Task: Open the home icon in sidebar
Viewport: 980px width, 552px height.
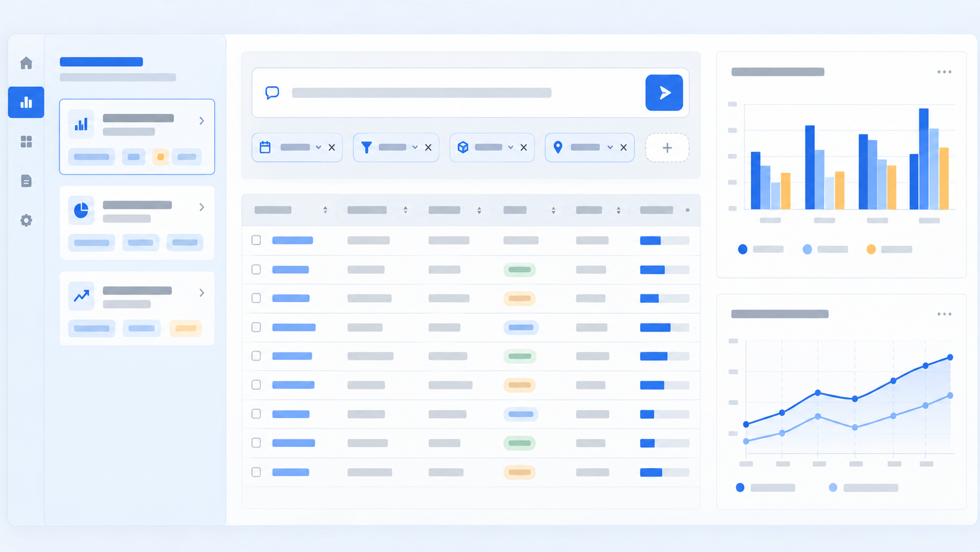Action: tap(26, 63)
